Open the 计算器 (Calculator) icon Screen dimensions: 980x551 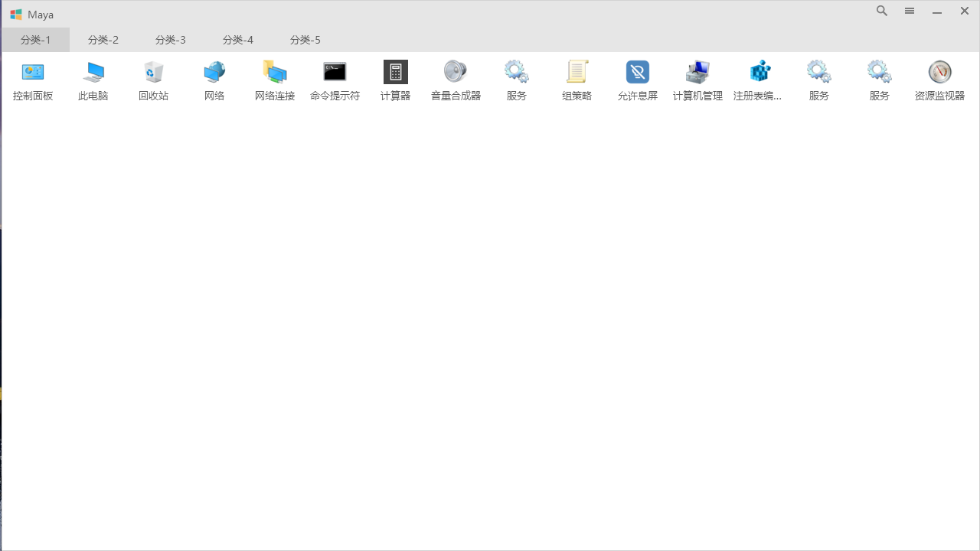point(395,80)
